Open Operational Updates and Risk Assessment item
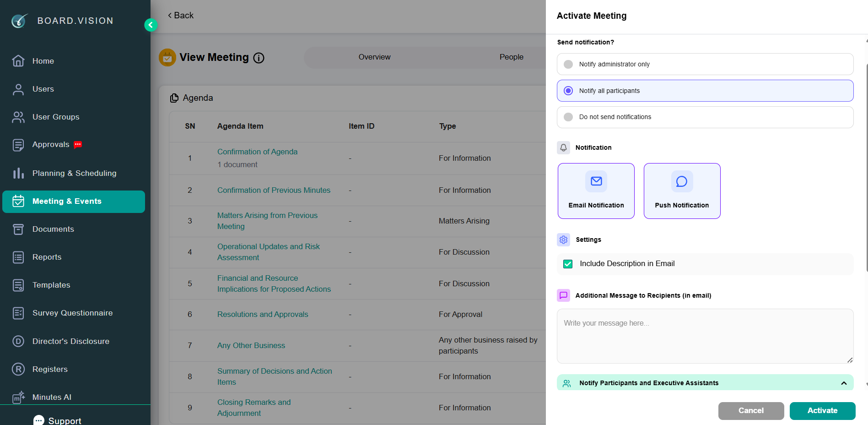Viewport: 868px width, 425px height. [x=269, y=252]
